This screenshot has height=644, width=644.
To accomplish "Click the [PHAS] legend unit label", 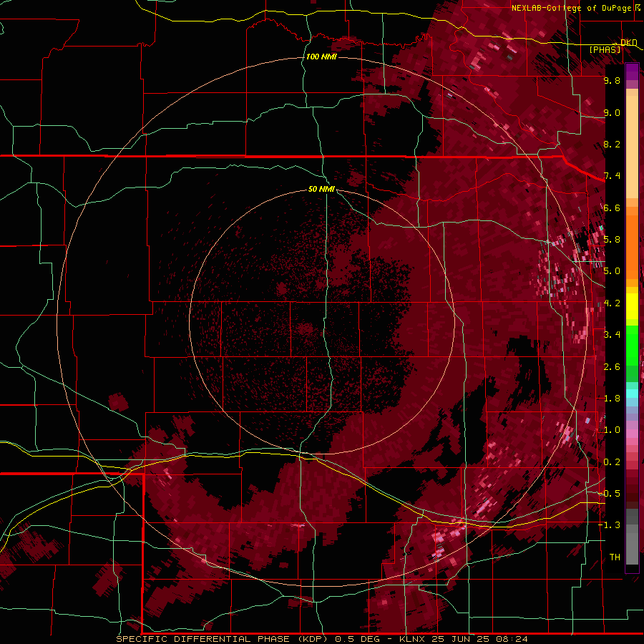I will coord(605,49).
